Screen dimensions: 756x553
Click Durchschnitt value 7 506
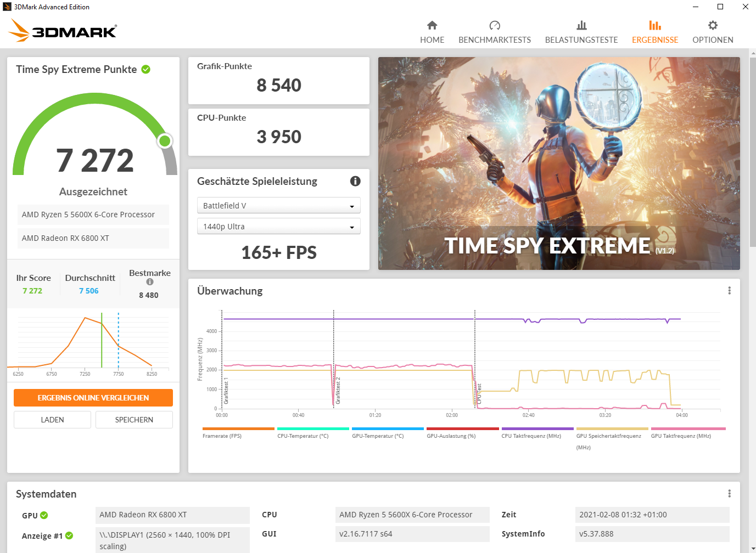coord(89,291)
